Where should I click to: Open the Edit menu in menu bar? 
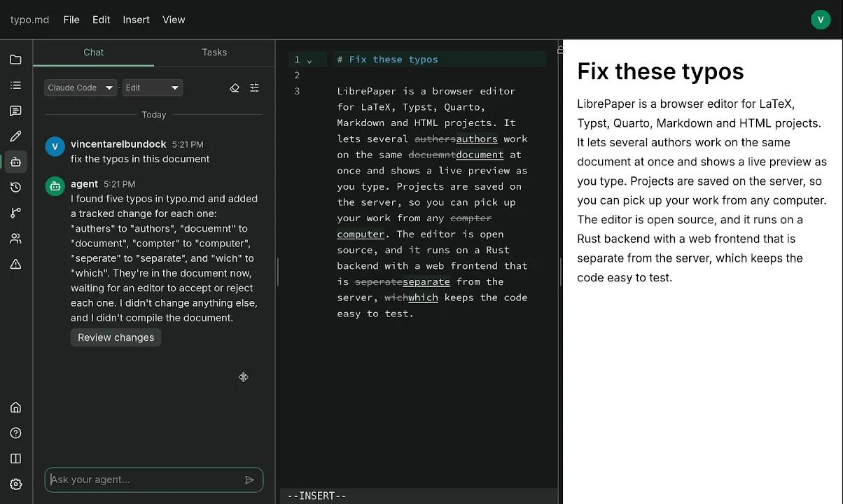[102, 20]
